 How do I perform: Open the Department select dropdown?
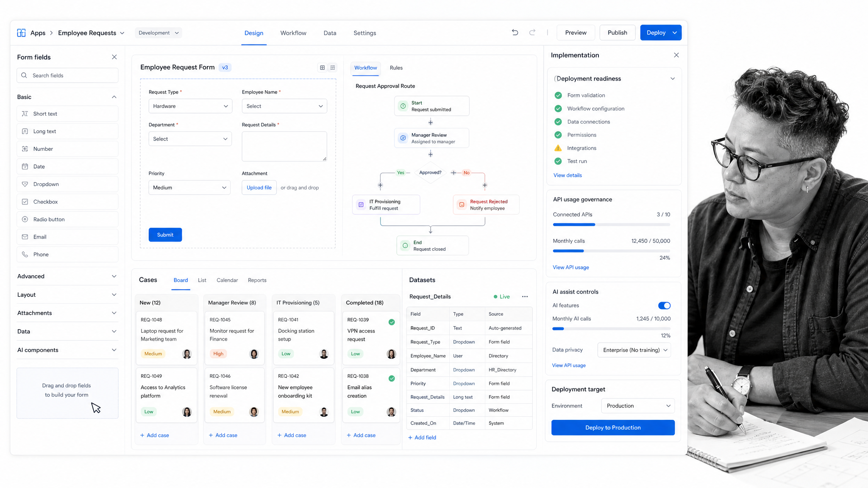tap(190, 139)
